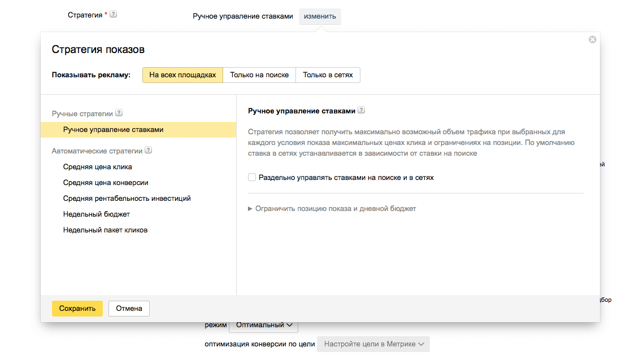Click help icon next to Стратегия label
The height and width of the screenshot is (356, 644).
coord(113,15)
